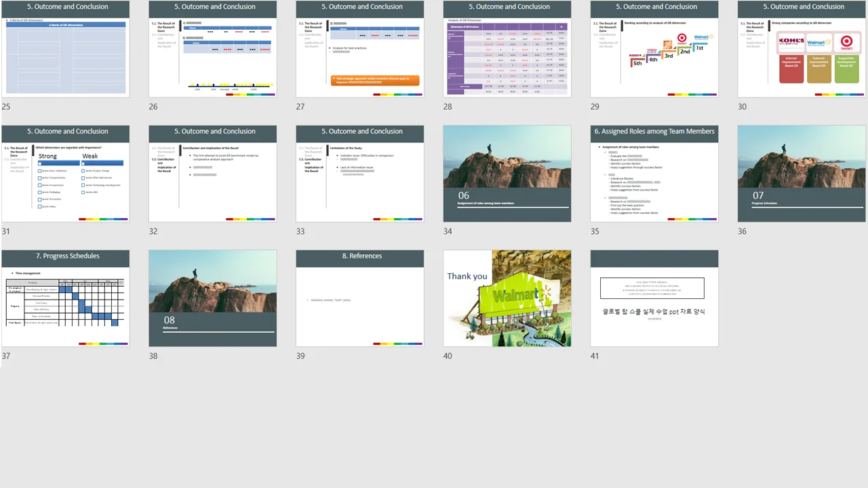The image size is (868, 488).
Task: Click slide number label 30
Action: point(742,106)
